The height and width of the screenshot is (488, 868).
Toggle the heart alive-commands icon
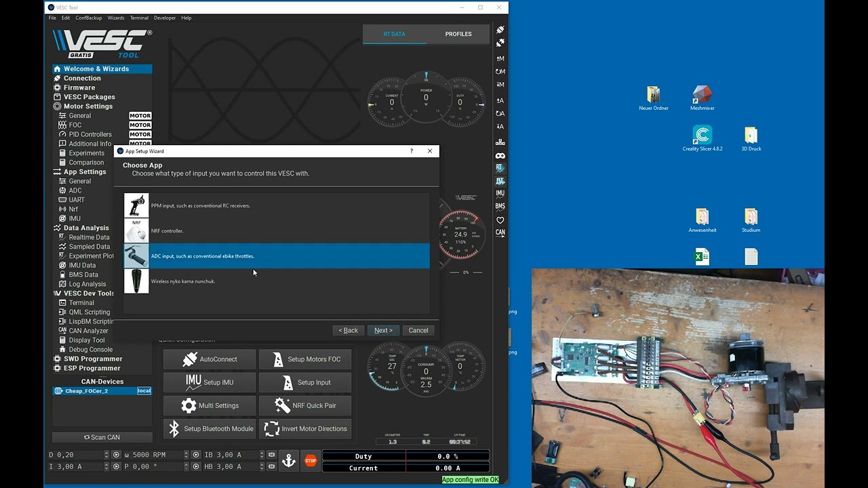click(500, 220)
